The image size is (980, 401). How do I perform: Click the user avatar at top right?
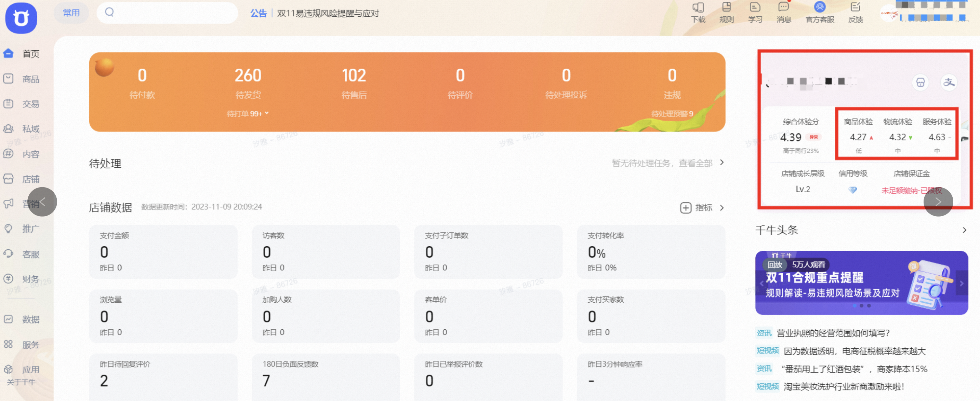[x=889, y=13]
